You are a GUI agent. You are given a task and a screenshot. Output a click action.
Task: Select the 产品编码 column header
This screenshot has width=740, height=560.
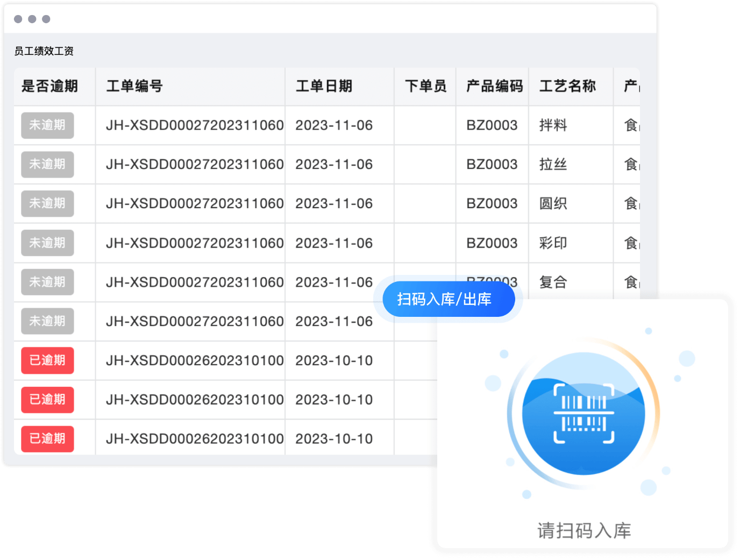[494, 86]
